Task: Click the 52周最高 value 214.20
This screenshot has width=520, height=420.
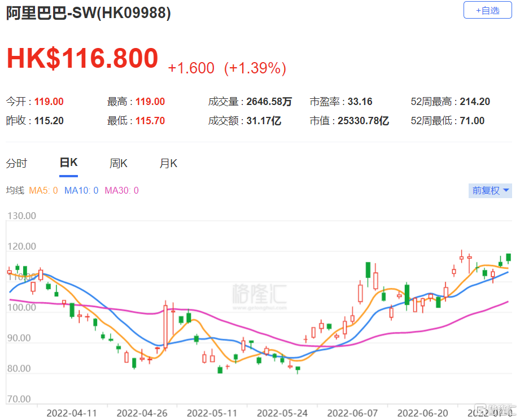Action: point(475,102)
